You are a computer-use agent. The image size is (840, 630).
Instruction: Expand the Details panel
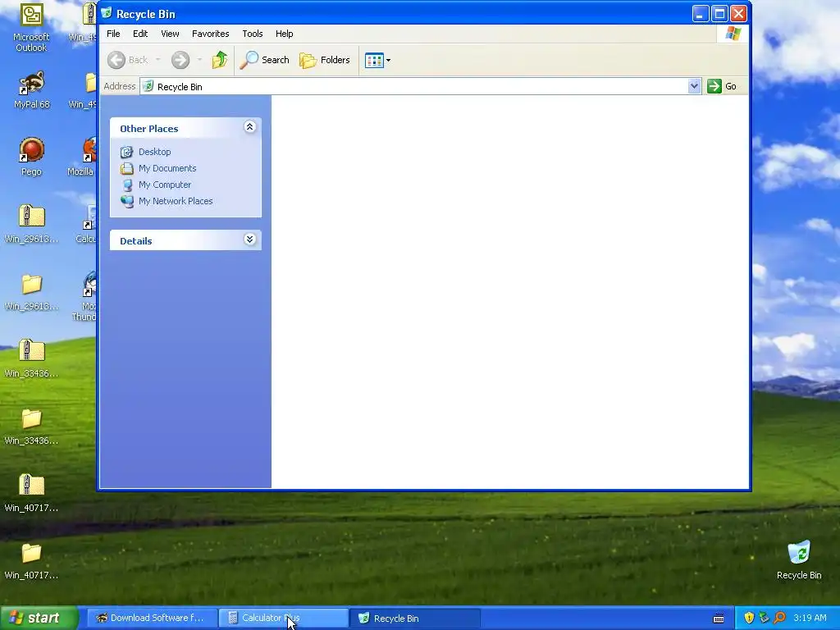249,240
